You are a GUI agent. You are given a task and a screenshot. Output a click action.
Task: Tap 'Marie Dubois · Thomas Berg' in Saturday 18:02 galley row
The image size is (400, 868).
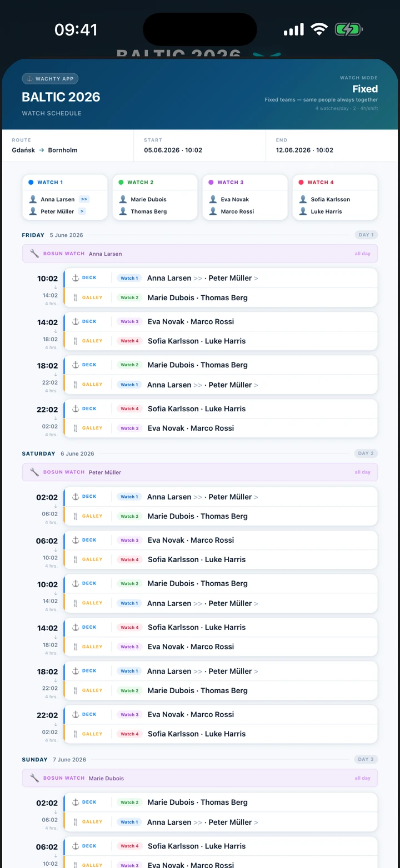197,690
